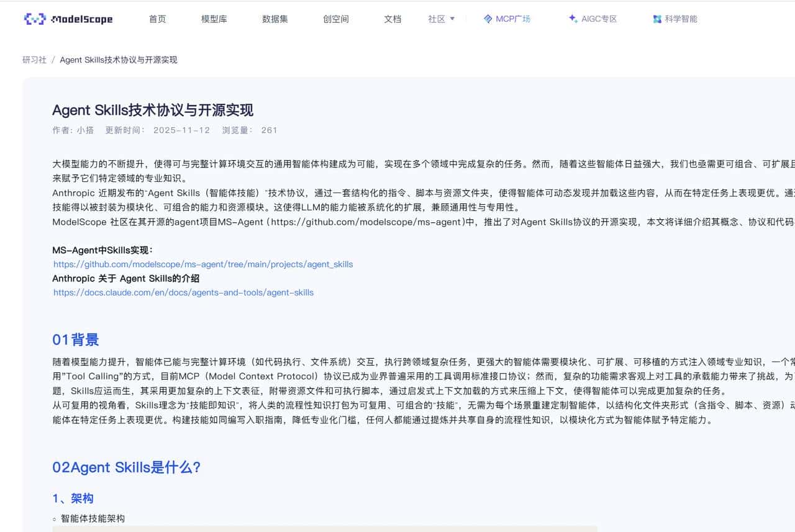Expand the 社区 dropdown menu

[441, 19]
